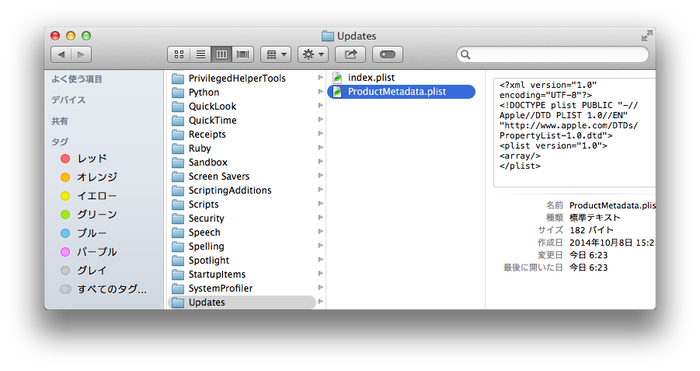Expand arrow beside Receipts folder

[321, 134]
